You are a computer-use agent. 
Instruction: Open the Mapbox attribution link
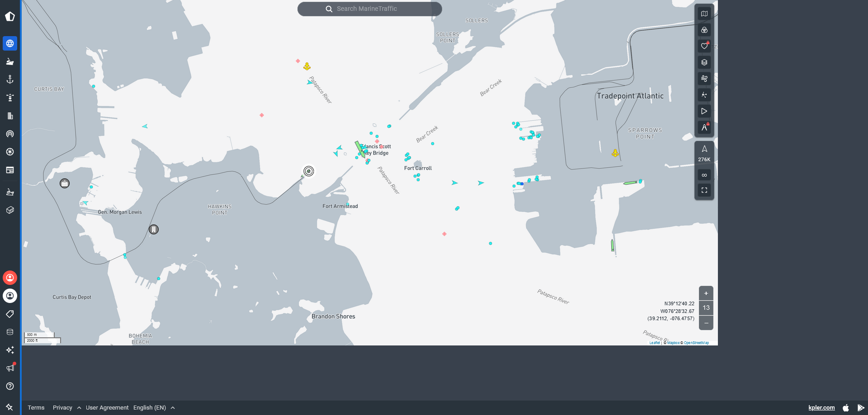673,343
